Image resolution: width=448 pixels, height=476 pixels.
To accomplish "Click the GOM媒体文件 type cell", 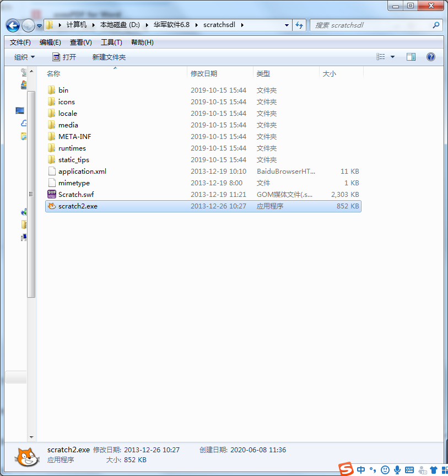I will [x=284, y=194].
